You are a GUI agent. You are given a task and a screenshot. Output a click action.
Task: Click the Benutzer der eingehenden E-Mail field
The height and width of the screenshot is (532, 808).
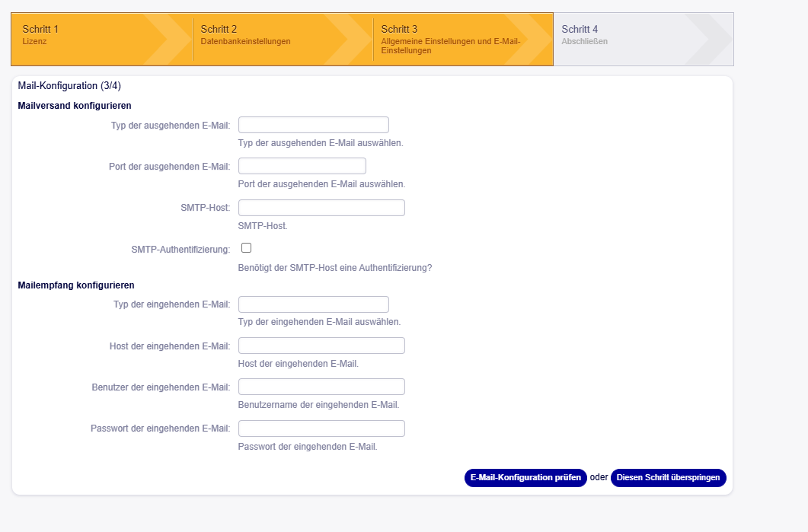(x=321, y=387)
